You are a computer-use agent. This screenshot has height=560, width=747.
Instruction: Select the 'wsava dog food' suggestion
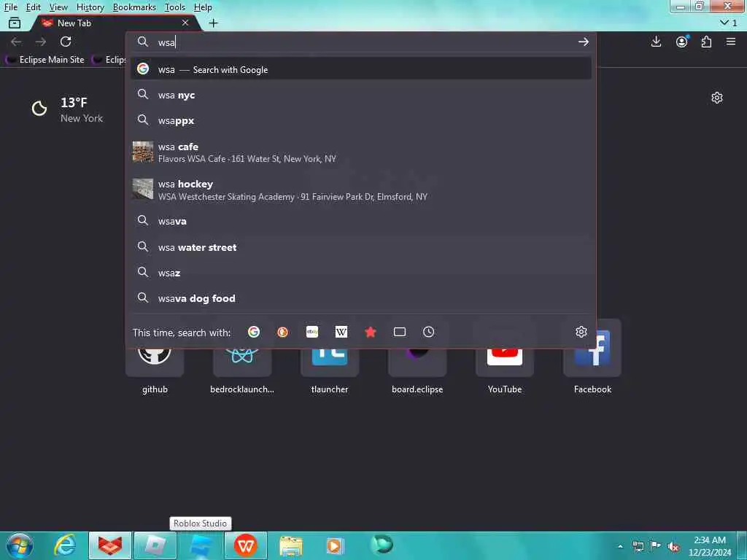point(361,298)
